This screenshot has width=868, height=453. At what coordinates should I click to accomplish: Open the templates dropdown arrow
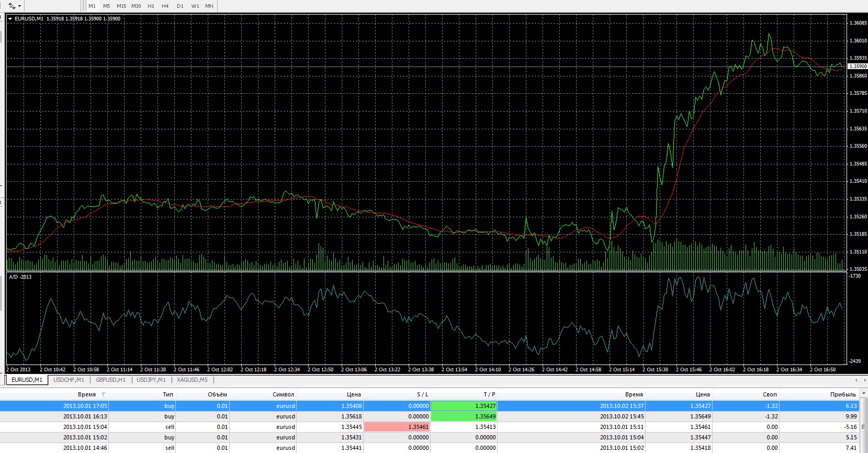pos(20,6)
